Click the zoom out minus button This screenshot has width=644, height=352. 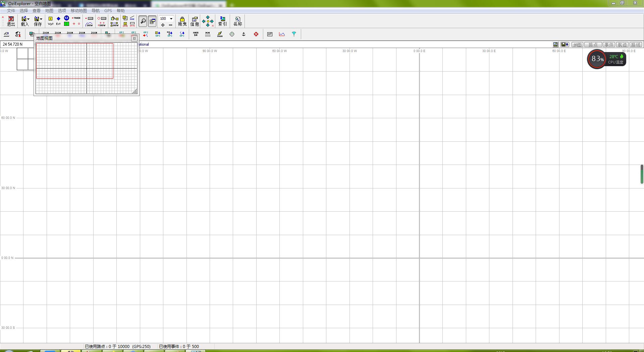pyautogui.click(x=170, y=25)
